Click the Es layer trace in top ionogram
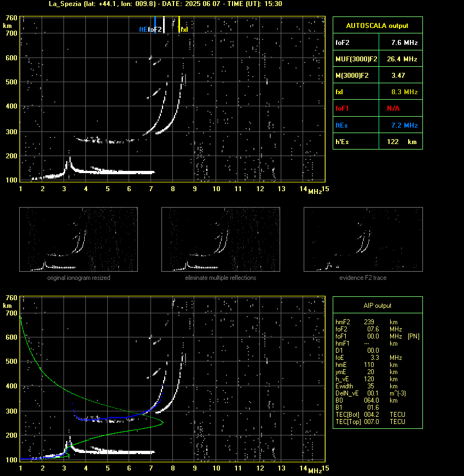 121,172
